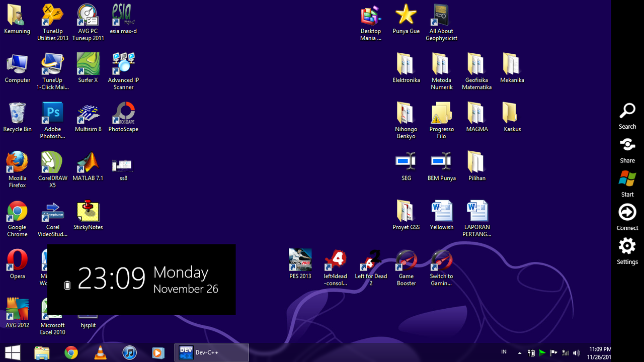Open Punya Gue star icon
The image size is (644, 362).
pos(406,19)
